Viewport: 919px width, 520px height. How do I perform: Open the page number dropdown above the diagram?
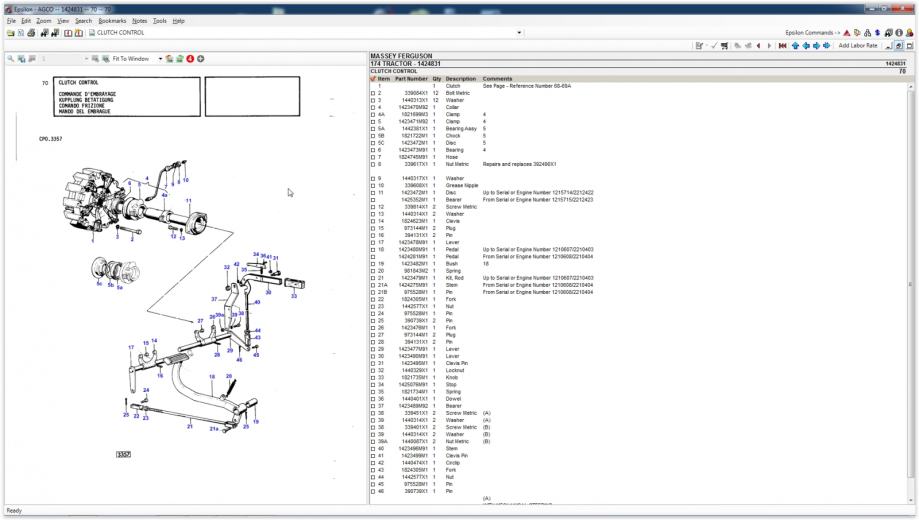click(x=86, y=59)
